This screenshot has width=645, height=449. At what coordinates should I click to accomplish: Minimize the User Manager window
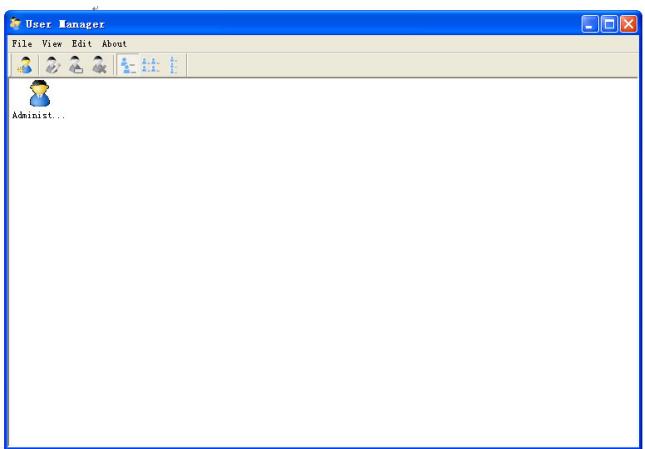point(590,24)
